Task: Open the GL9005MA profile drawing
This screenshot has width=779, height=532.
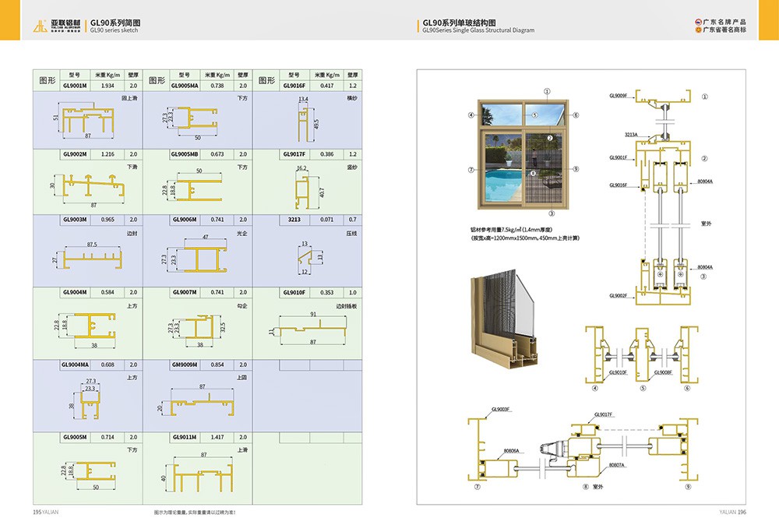Action: click(192, 123)
